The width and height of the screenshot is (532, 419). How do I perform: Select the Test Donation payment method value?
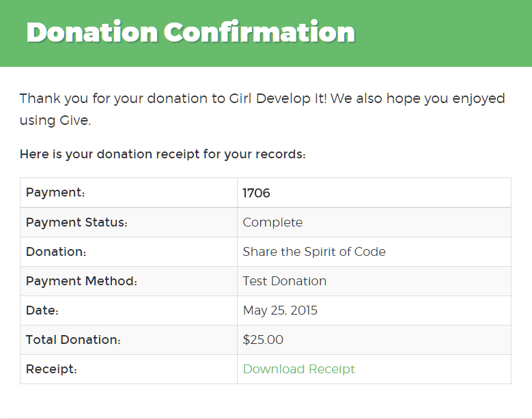click(x=284, y=281)
